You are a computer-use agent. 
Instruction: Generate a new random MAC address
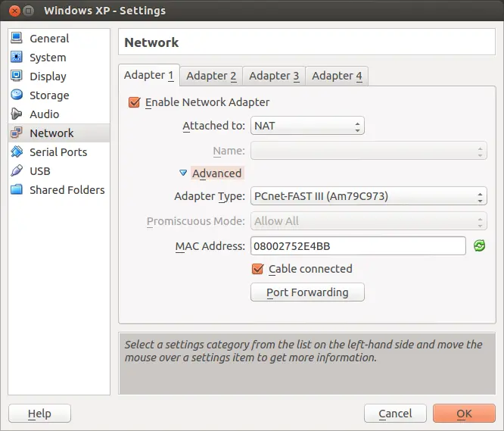point(479,246)
